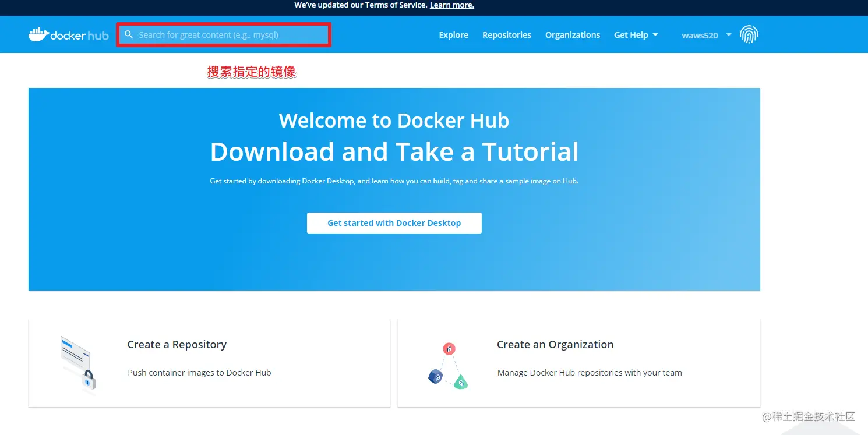This screenshot has width=868, height=435.
Task: Open the Create a Repository heading
Action: click(177, 344)
